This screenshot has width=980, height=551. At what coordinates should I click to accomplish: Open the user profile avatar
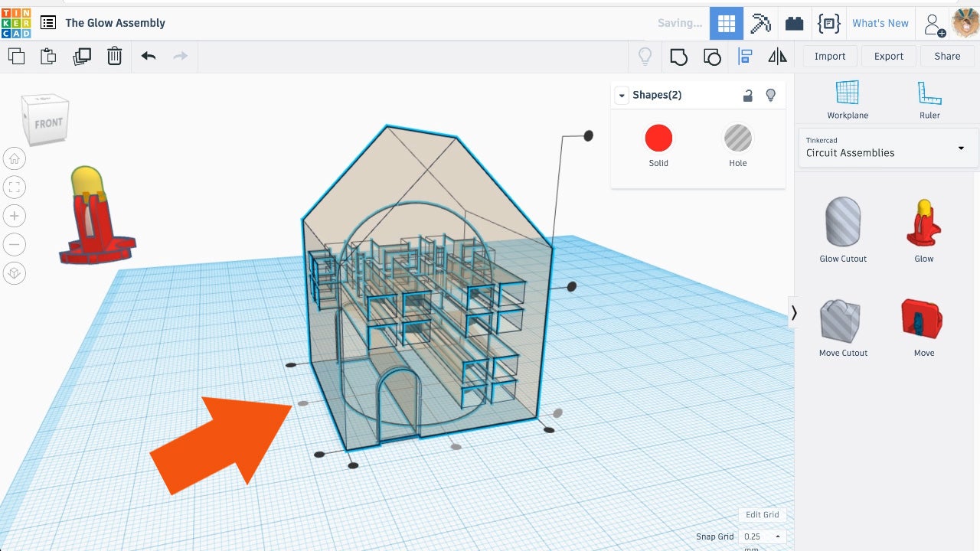(965, 23)
